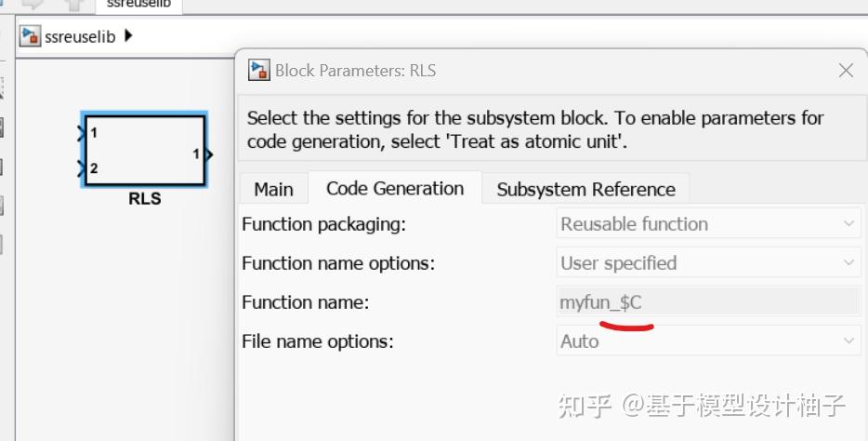Open the File name options dropdown

click(708, 341)
